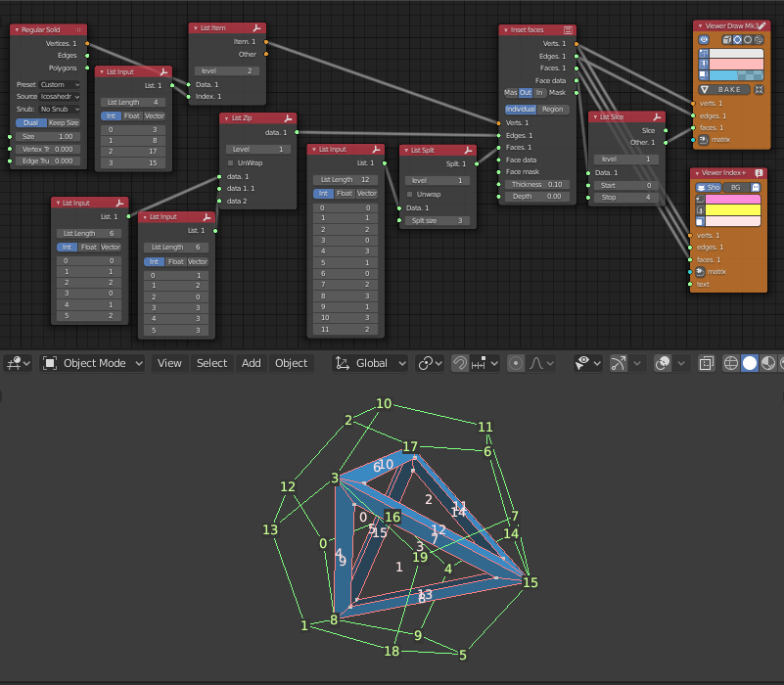
Task: Click Keep Size on the Regular Solid node
Action: point(63,123)
